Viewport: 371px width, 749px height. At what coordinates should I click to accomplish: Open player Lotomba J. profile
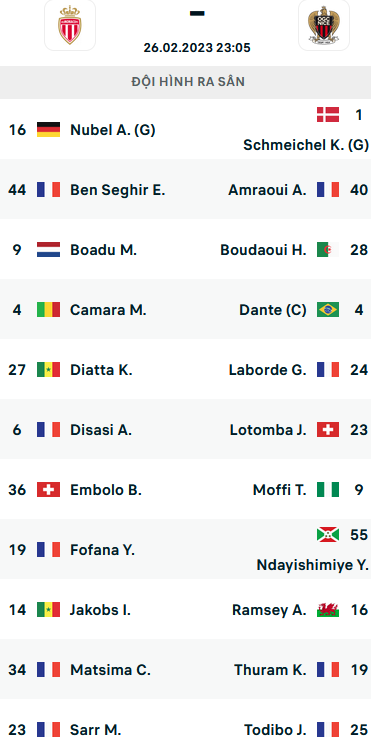[x=268, y=430]
